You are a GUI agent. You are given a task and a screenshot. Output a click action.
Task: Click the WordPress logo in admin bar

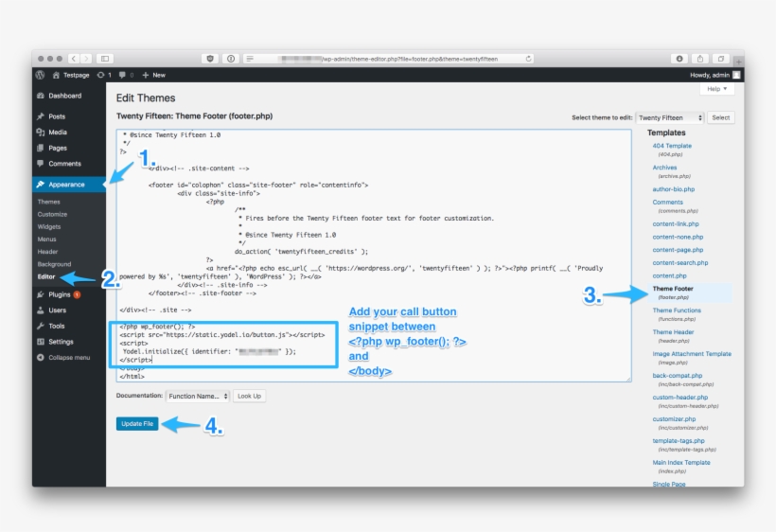pos(40,75)
